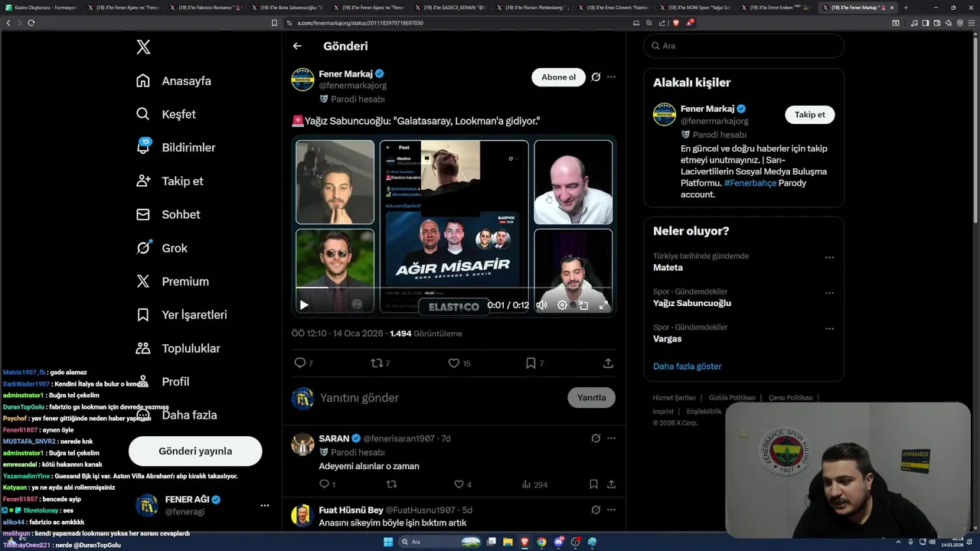The height and width of the screenshot is (551, 980).
Task: Click Grok icon beside Abone ol
Action: coord(596,77)
